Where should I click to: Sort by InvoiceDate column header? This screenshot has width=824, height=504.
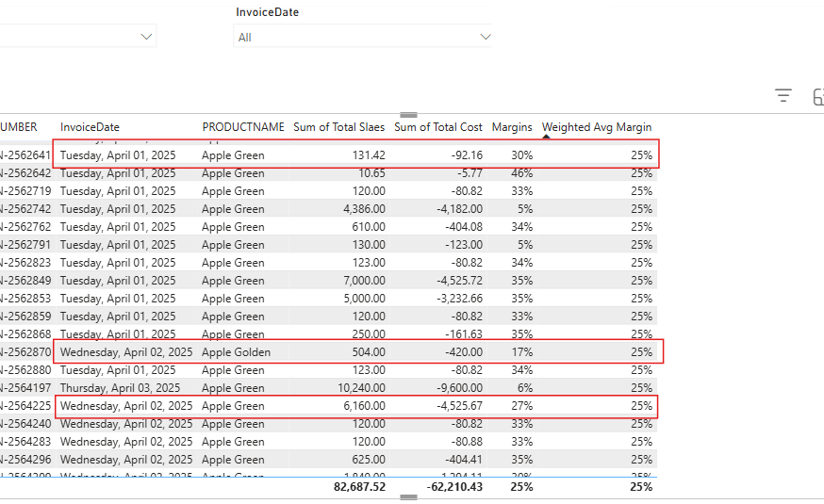(90, 127)
